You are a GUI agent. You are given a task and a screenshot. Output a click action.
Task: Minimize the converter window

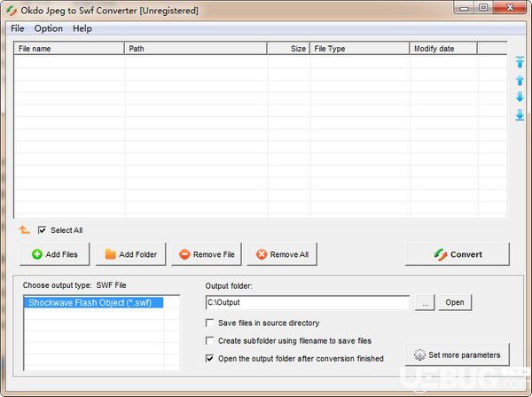click(465, 8)
